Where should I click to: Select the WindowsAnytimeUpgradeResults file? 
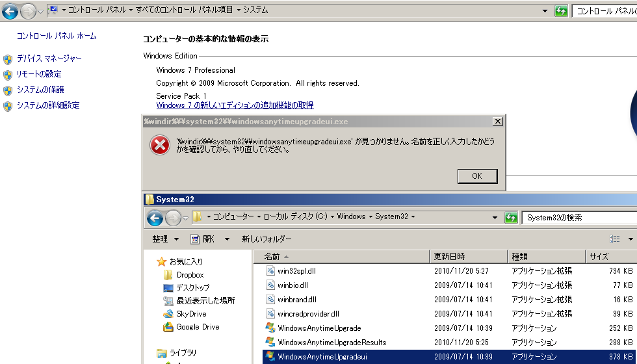tap(331, 343)
